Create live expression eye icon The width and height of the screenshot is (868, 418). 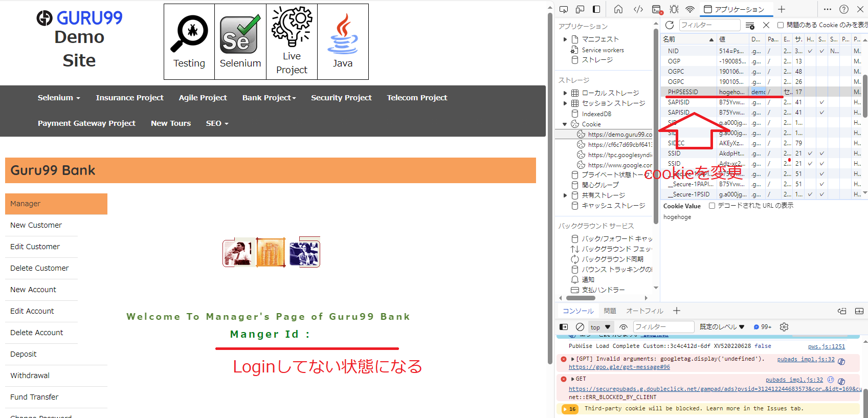click(x=624, y=327)
